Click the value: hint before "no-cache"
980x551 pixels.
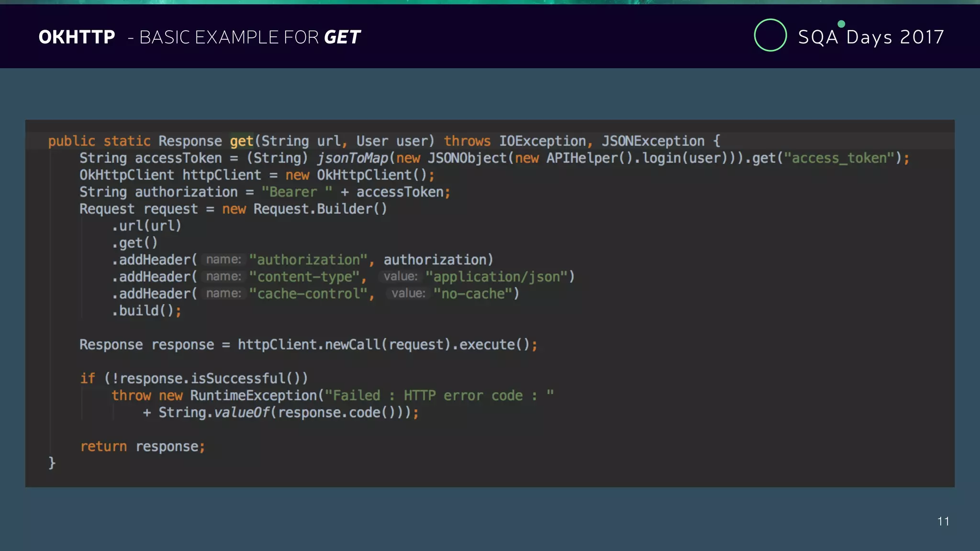(408, 294)
